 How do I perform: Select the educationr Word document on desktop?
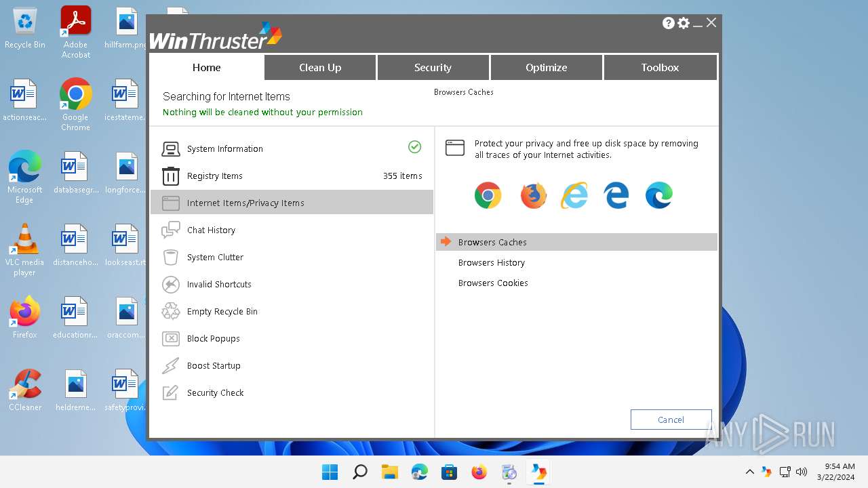[75, 319]
